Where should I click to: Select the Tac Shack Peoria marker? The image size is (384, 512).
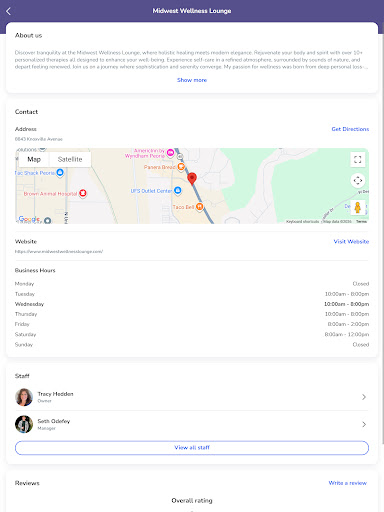60,172
